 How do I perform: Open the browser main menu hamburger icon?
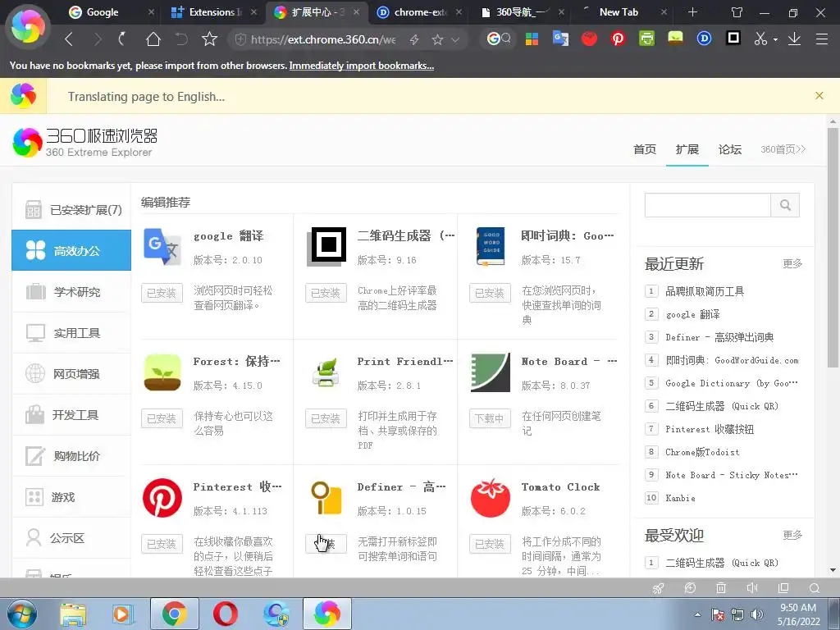pos(822,39)
